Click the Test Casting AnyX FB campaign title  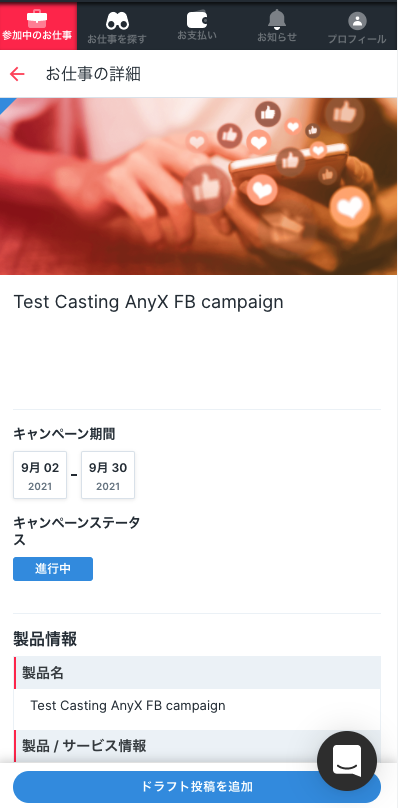tap(148, 302)
